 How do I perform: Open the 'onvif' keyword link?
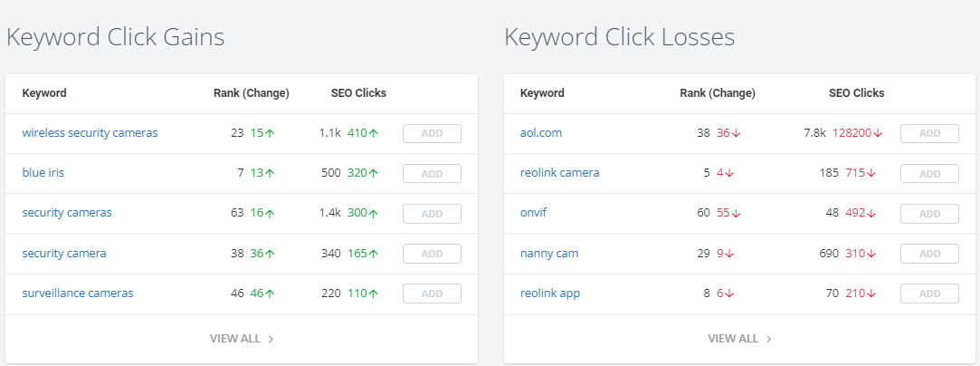click(x=533, y=213)
